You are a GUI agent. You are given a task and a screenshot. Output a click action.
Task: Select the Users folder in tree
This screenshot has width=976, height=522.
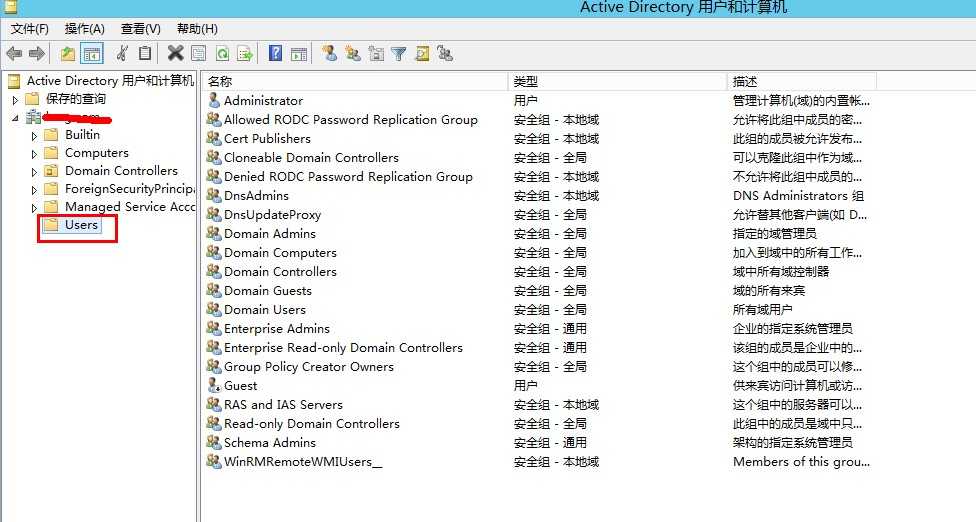(82, 225)
